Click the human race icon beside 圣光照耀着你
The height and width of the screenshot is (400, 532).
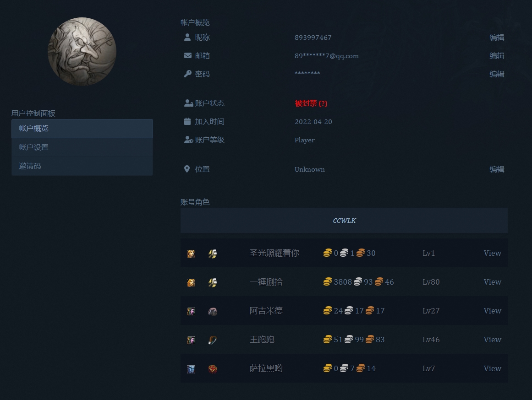191,253
